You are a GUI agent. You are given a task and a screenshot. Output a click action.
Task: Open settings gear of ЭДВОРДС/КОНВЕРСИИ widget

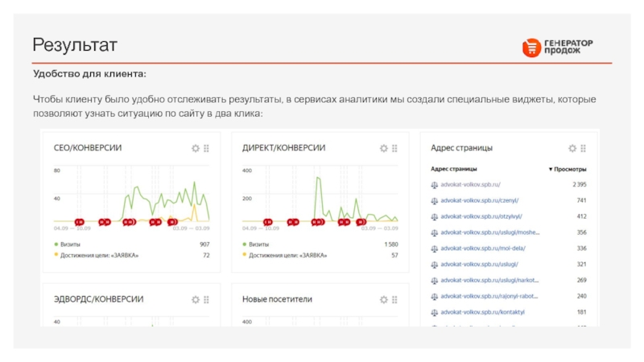pos(195,299)
